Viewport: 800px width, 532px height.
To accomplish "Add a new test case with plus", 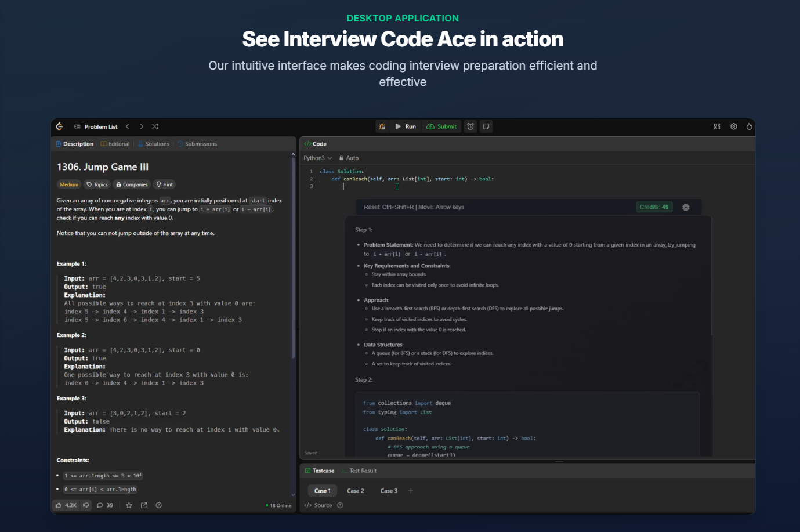I will pos(411,491).
